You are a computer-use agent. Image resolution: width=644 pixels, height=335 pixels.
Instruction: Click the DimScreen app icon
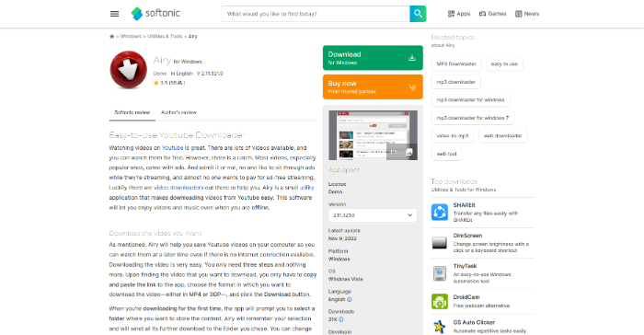[440, 243]
